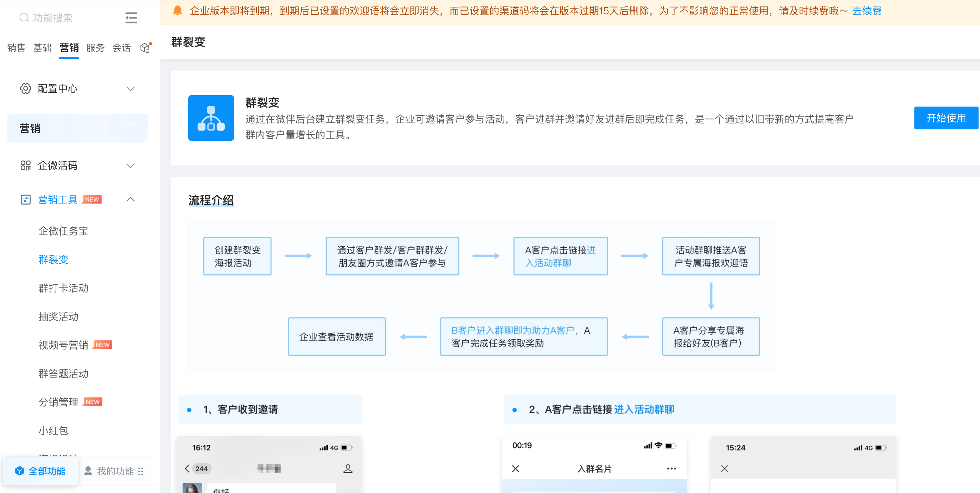Click the 配置中心 gear icon

[x=25, y=88]
